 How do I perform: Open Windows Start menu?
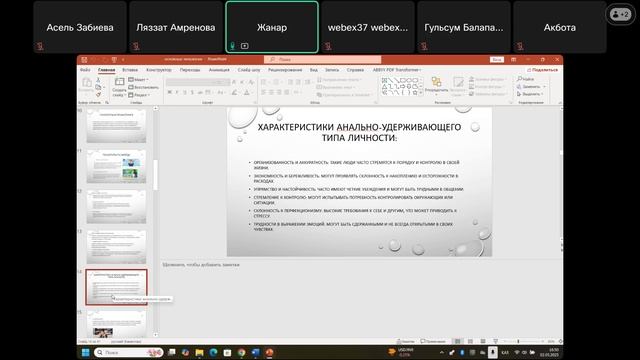[85, 352]
